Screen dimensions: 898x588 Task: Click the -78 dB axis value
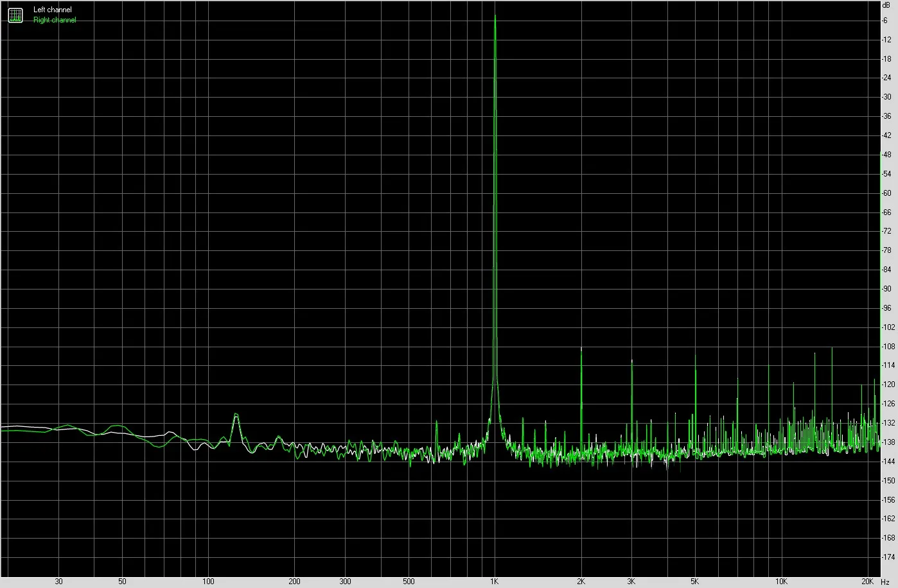[x=887, y=250]
